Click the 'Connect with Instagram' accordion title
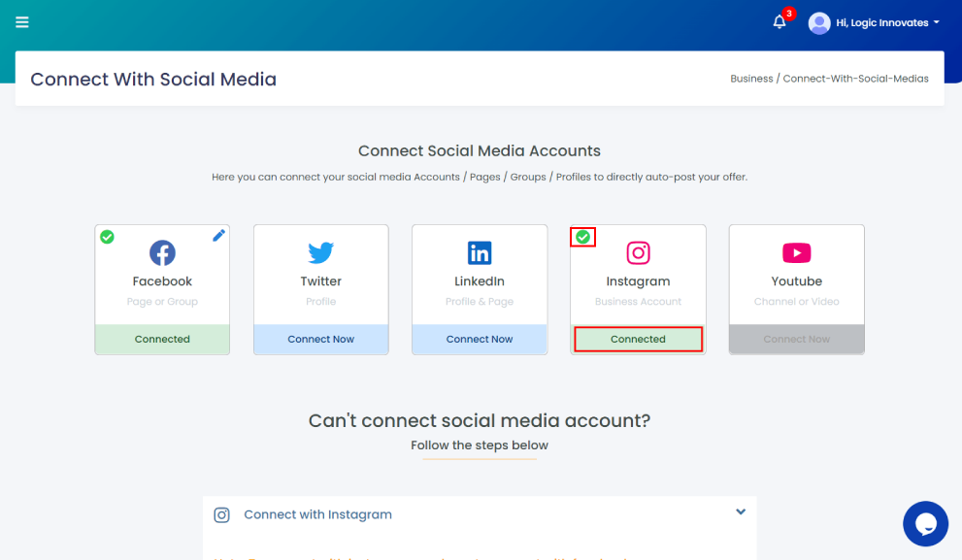This screenshot has height=560, width=962. coord(317,514)
